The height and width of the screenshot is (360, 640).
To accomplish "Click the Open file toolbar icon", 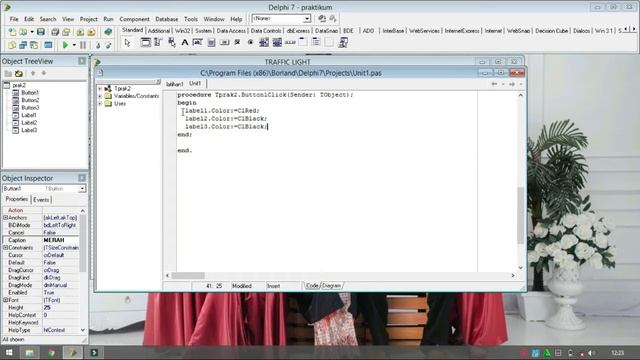I will pyautogui.click(x=23, y=32).
